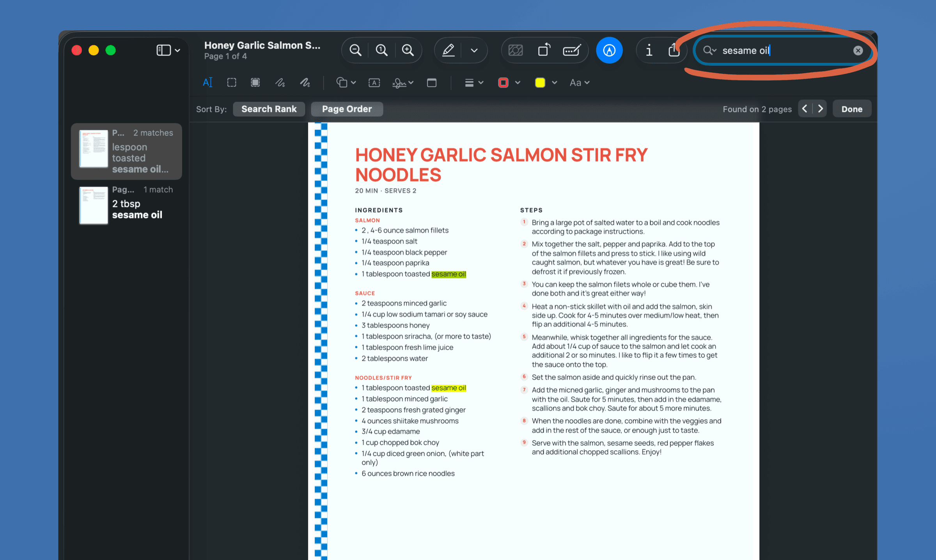Sort results by Page Order
The image size is (936, 560).
pyautogui.click(x=347, y=109)
